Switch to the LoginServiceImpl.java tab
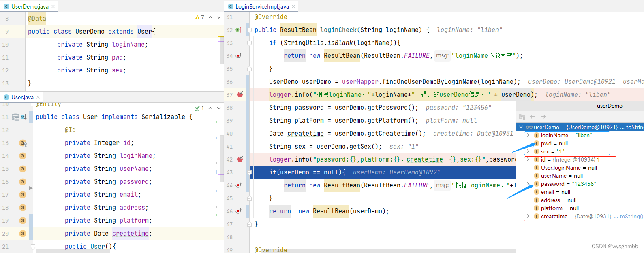644x253 pixels. [x=262, y=6]
